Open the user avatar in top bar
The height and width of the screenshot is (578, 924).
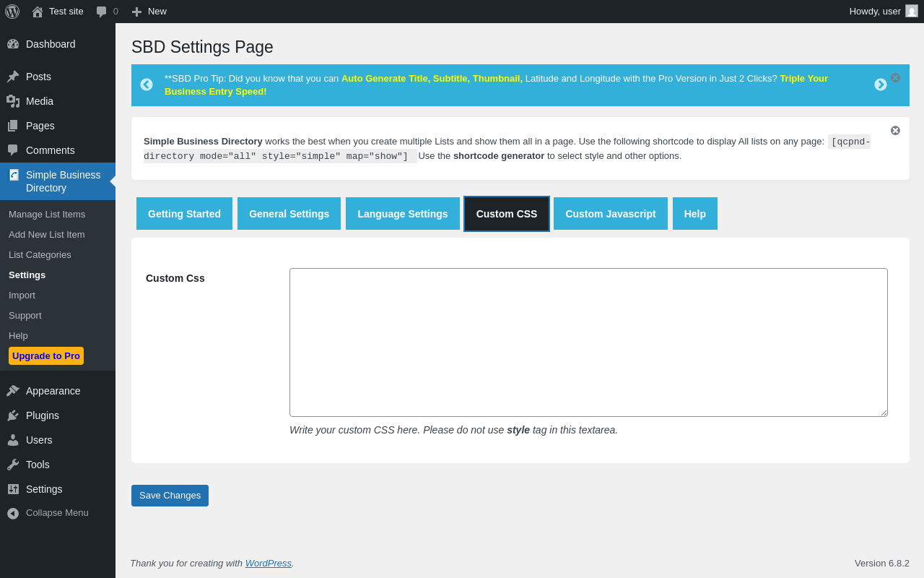pos(912,11)
